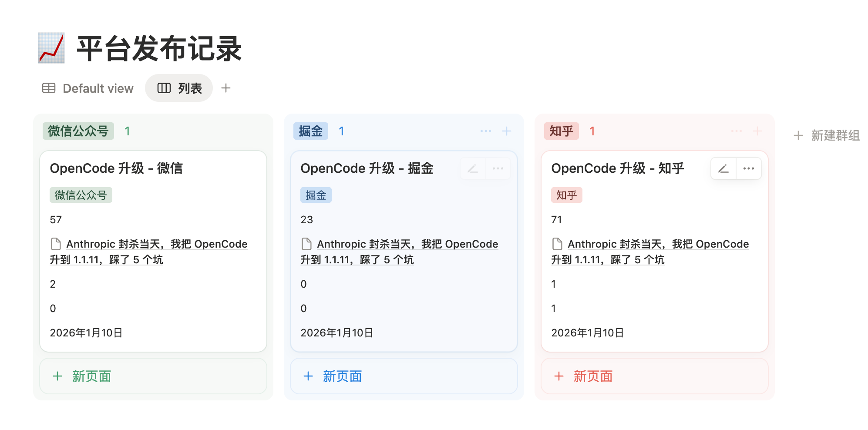868x430 pixels.
Task: Click 新建群组 to add a group
Action: [835, 135]
